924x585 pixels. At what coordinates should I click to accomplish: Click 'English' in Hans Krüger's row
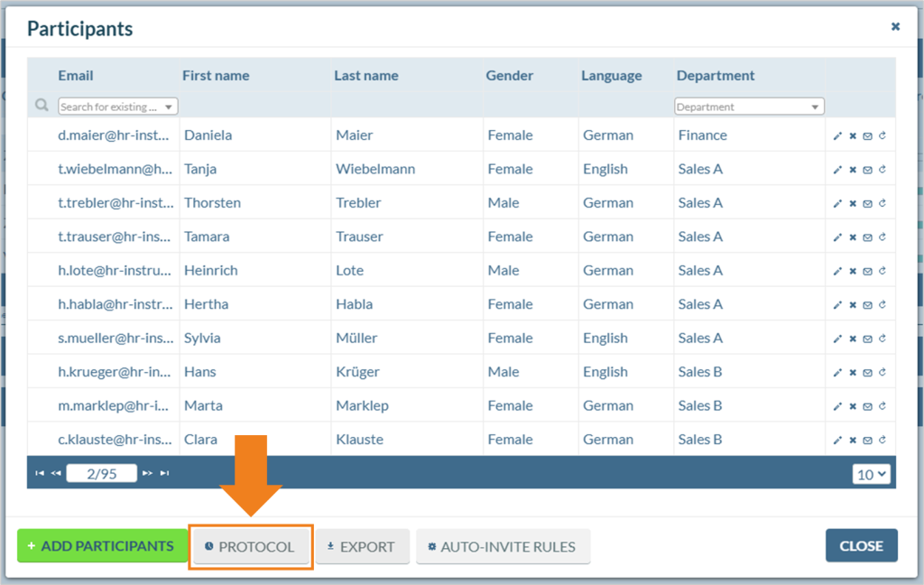[605, 372]
